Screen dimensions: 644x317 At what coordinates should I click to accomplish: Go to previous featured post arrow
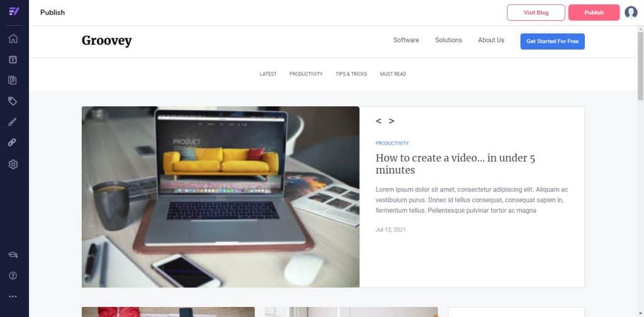[x=379, y=121]
